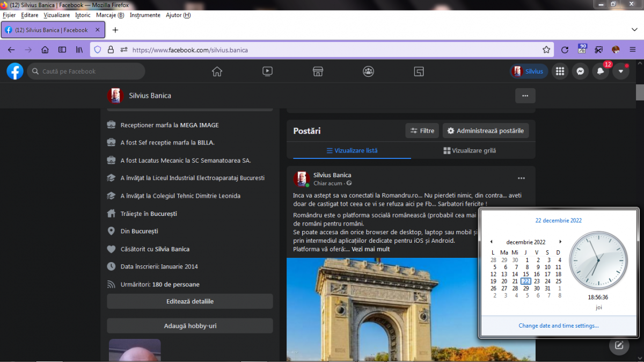Switch to Vizualizare listă view
Image resolution: width=644 pixels, height=362 pixels.
click(352, 151)
